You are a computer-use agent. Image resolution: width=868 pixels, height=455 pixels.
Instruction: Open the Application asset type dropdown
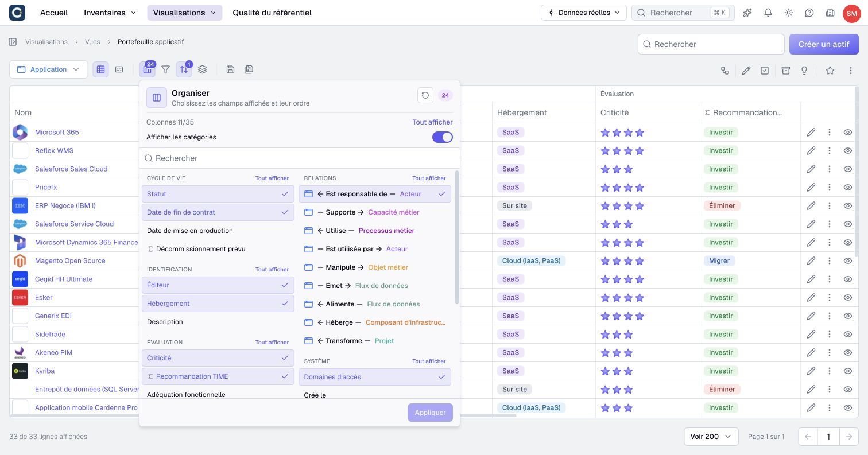[x=49, y=69]
